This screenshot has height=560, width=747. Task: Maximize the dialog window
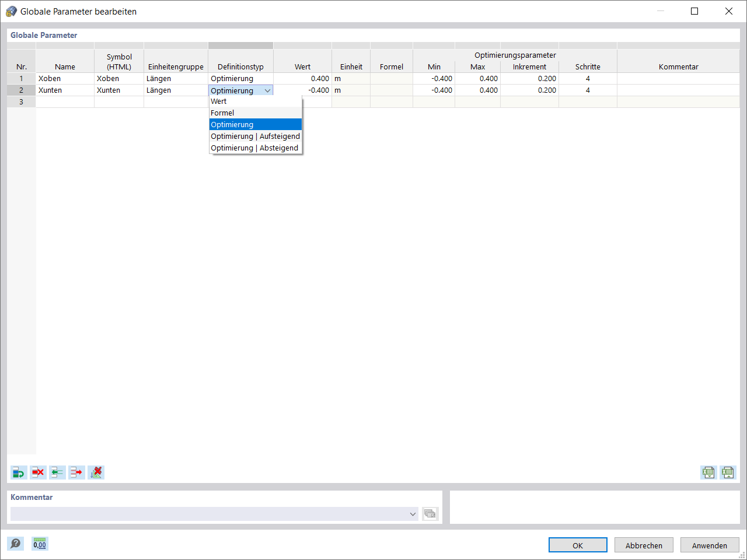click(x=694, y=11)
